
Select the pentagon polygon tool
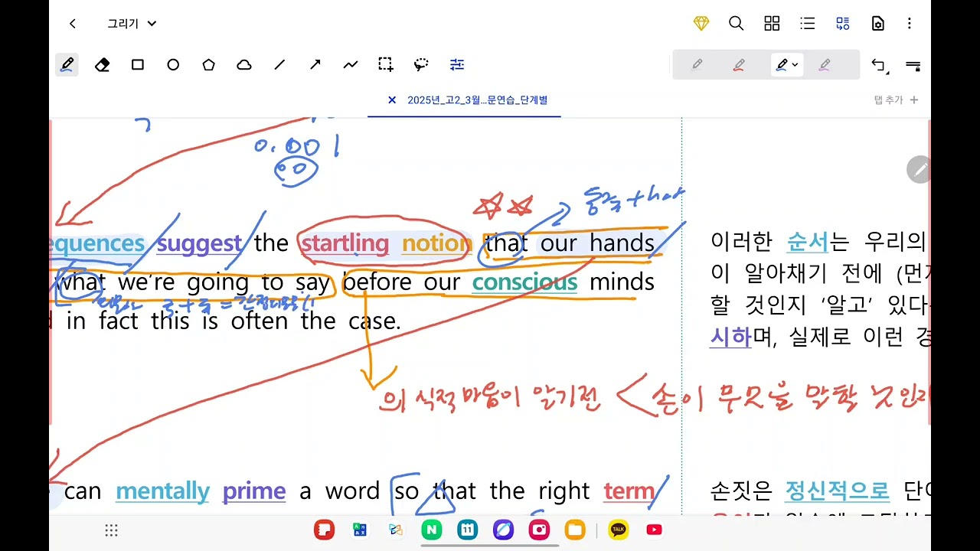pyautogui.click(x=208, y=65)
